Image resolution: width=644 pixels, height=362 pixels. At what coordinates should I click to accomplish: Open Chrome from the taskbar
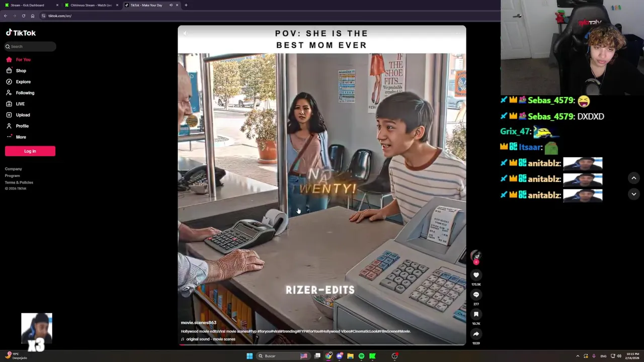pyautogui.click(x=329, y=356)
